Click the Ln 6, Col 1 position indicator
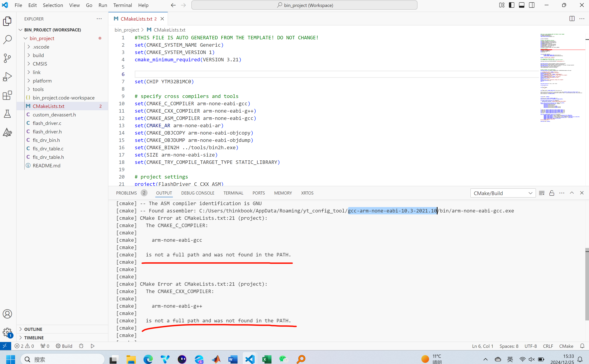Viewport: 589px width, 364px height. (483, 346)
